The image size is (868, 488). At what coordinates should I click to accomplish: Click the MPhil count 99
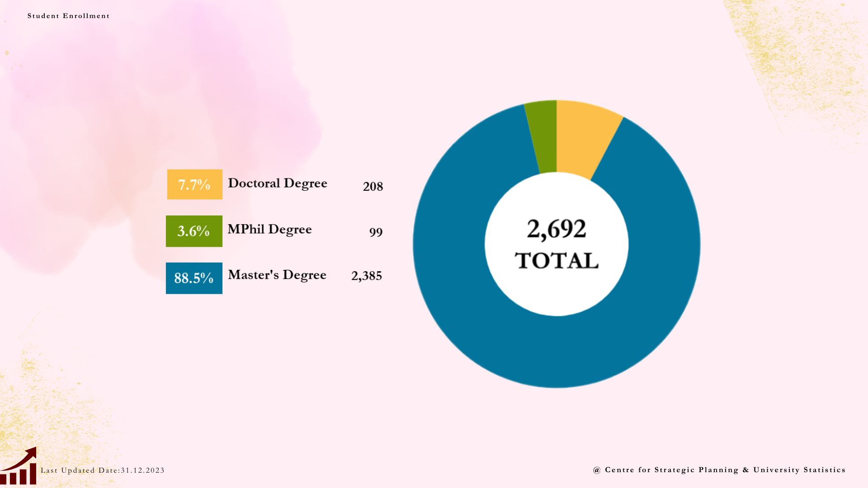coord(376,232)
